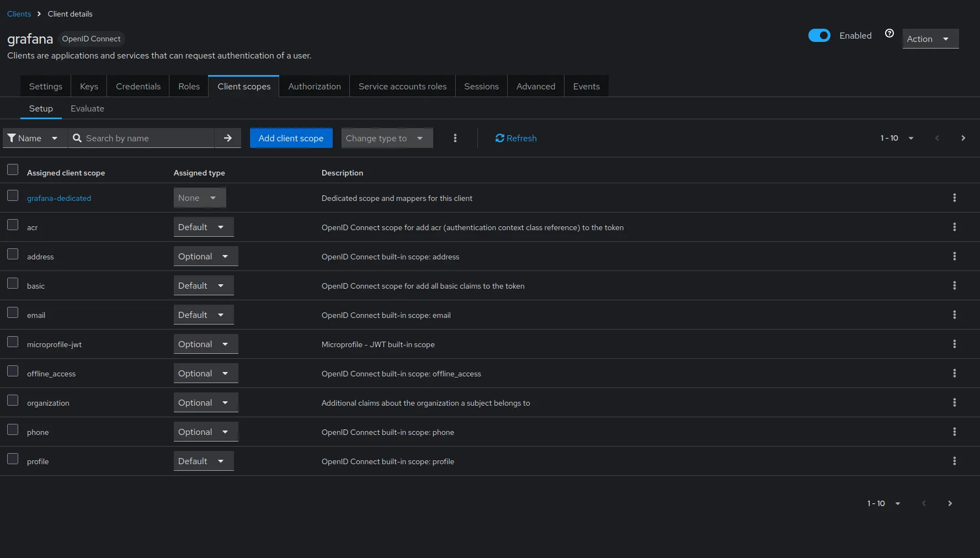This screenshot has width=980, height=558.
Task: Click the help question mark icon
Action: (889, 34)
